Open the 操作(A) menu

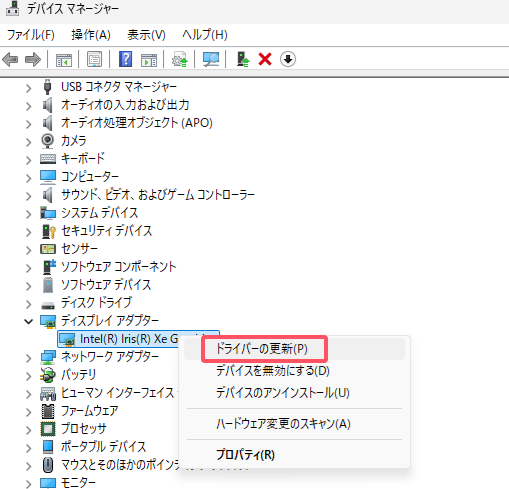(x=91, y=35)
